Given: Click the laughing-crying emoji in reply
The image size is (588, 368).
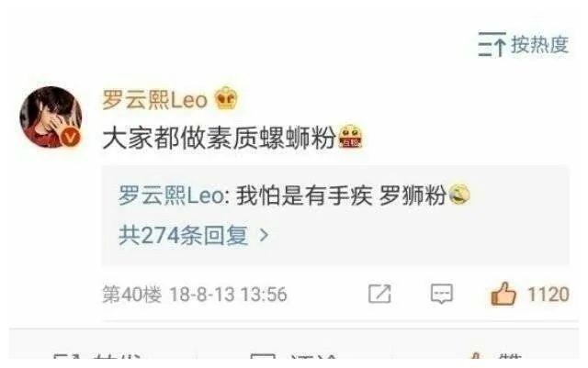Looking at the screenshot, I should [x=458, y=195].
